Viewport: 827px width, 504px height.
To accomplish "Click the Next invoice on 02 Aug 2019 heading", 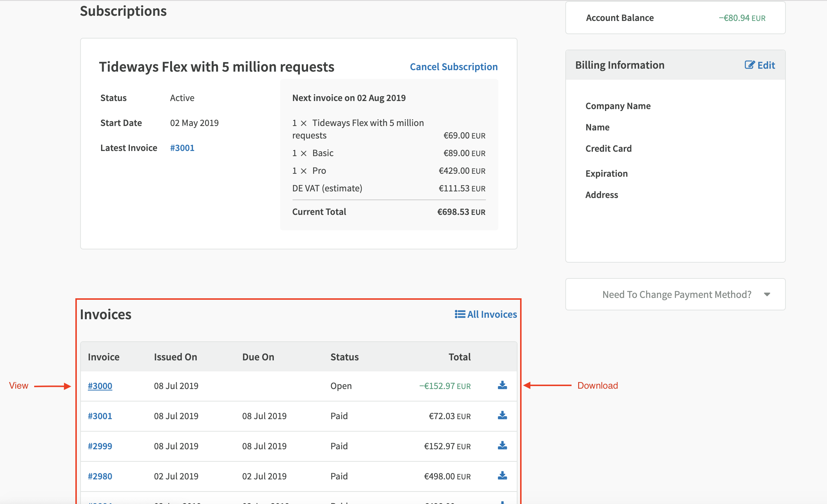I will pyautogui.click(x=349, y=98).
